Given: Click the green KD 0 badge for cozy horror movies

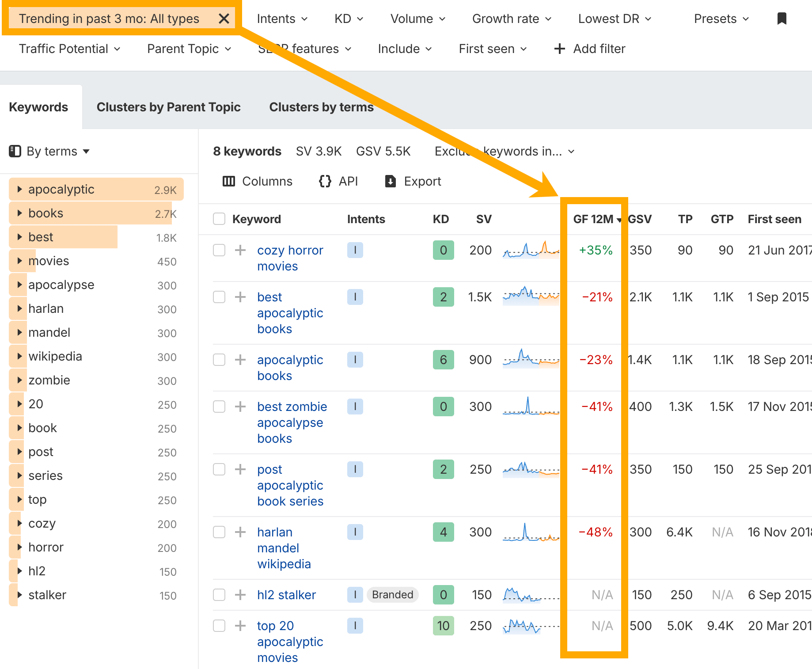Looking at the screenshot, I should coord(443,251).
